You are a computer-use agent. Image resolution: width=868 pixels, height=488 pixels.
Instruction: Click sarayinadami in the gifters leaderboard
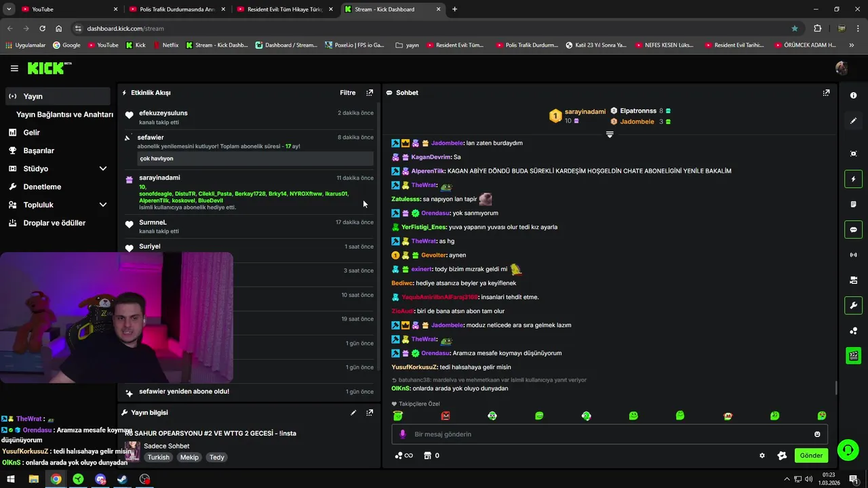coord(585,112)
